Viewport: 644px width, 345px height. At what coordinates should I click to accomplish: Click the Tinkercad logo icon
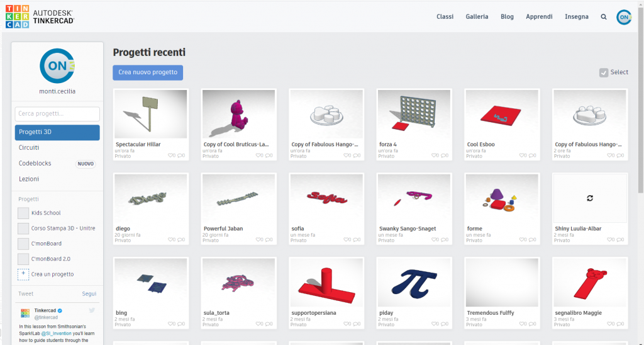pyautogui.click(x=17, y=17)
